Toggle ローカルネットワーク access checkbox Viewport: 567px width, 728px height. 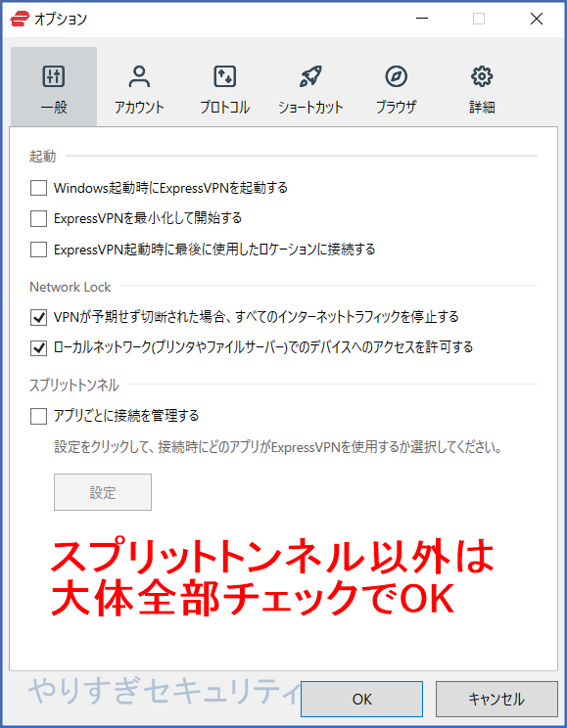coord(38,347)
